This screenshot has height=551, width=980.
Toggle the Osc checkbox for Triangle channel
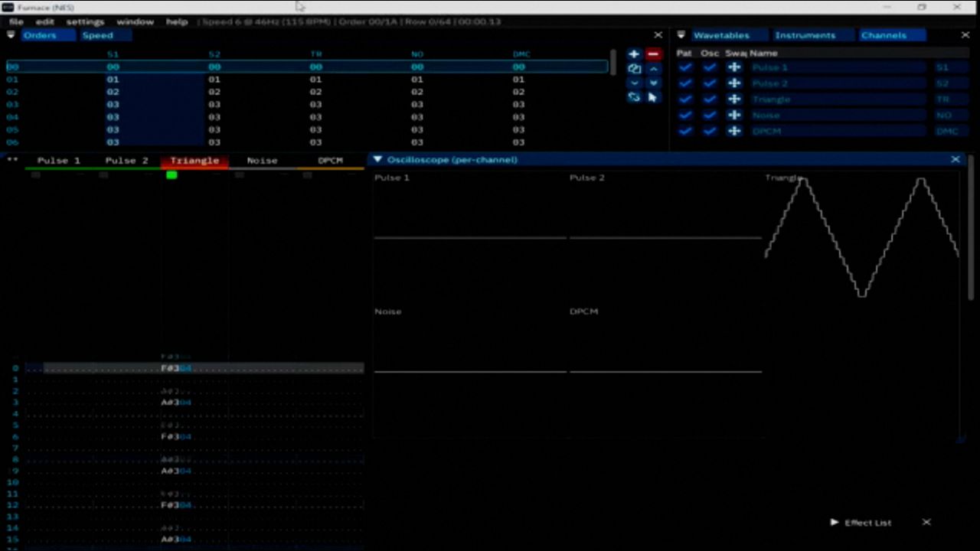(710, 99)
